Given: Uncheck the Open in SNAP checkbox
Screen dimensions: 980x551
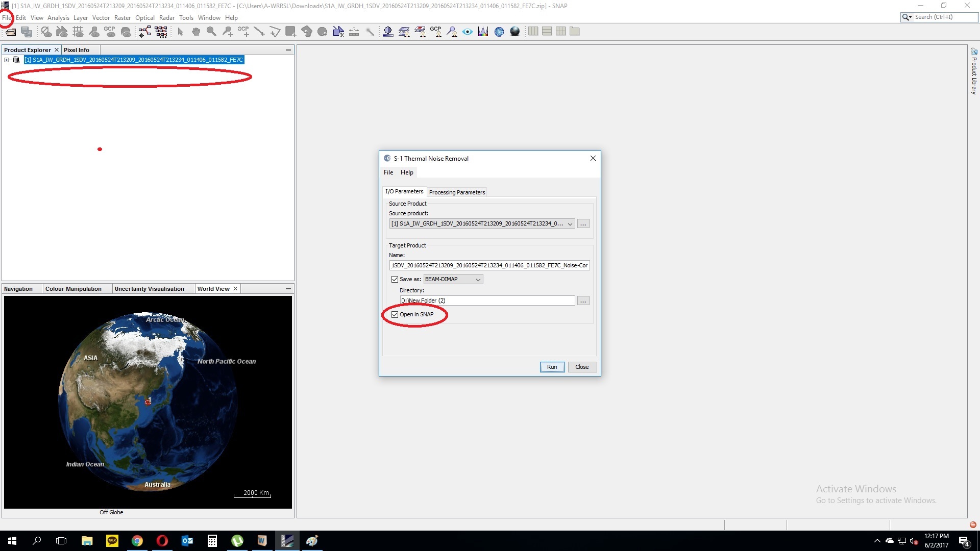Looking at the screenshot, I should tap(395, 314).
